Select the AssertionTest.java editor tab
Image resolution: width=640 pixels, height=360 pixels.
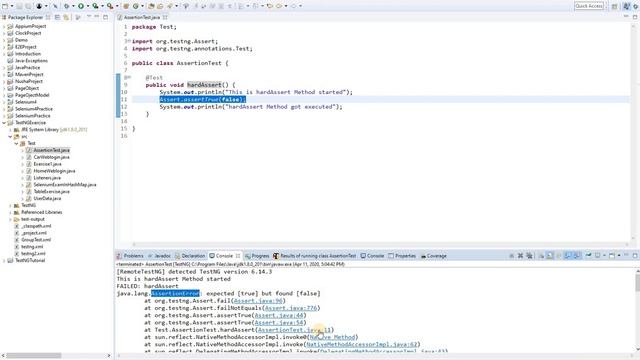142,17
